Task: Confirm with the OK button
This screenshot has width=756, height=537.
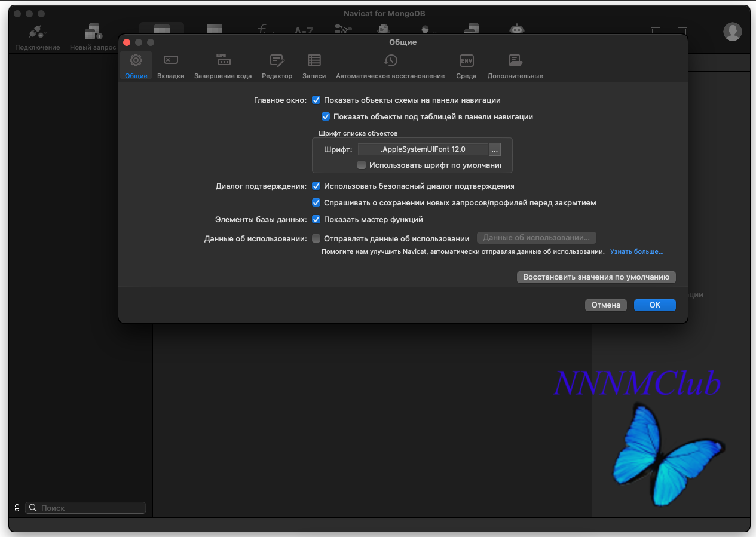Action: [655, 305]
